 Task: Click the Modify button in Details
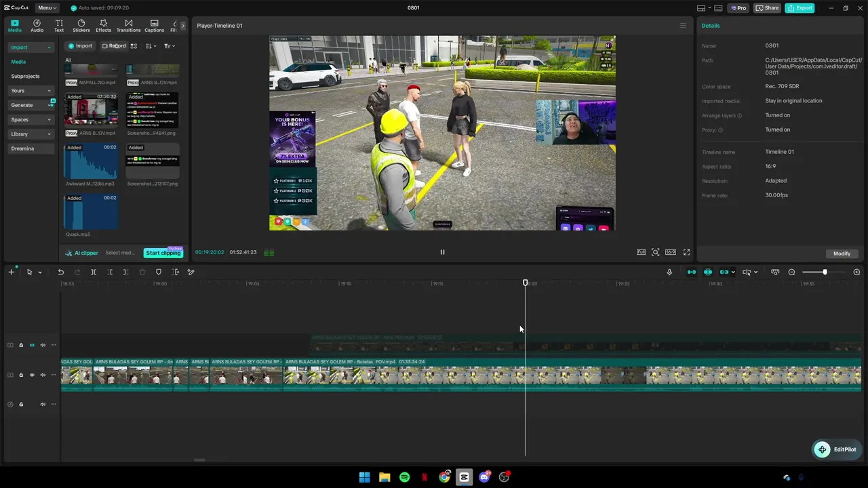coord(842,253)
